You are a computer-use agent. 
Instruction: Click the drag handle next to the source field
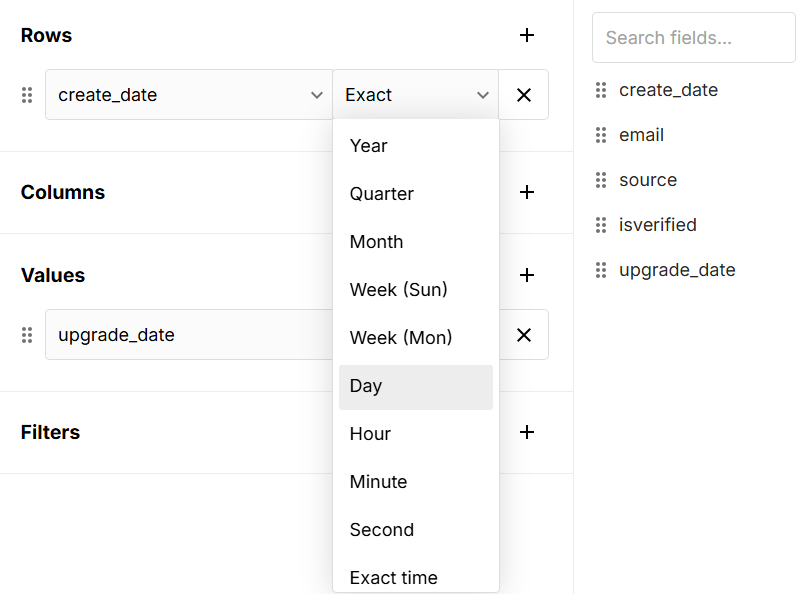(601, 179)
